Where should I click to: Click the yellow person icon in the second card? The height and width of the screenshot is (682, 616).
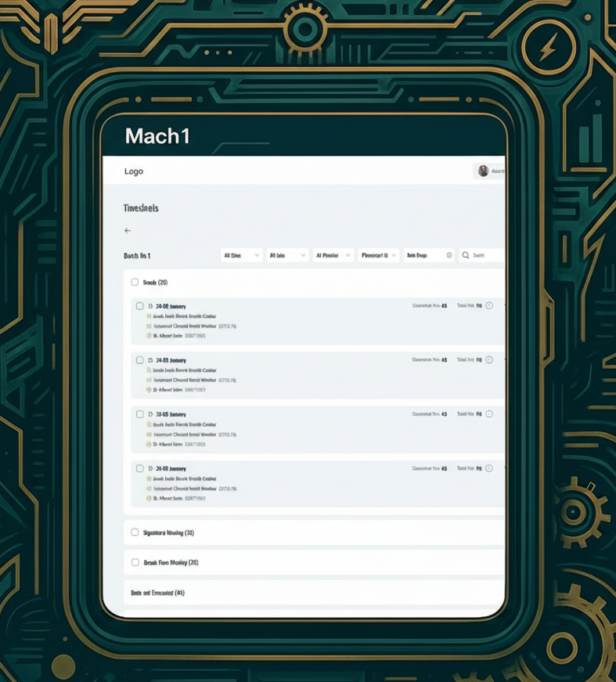pyautogui.click(x=149, y=370)
